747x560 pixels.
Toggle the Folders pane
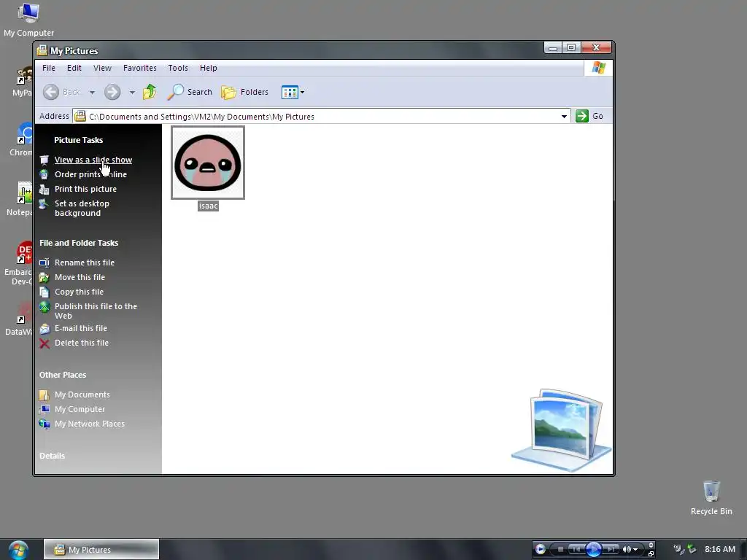pos(245,92)
